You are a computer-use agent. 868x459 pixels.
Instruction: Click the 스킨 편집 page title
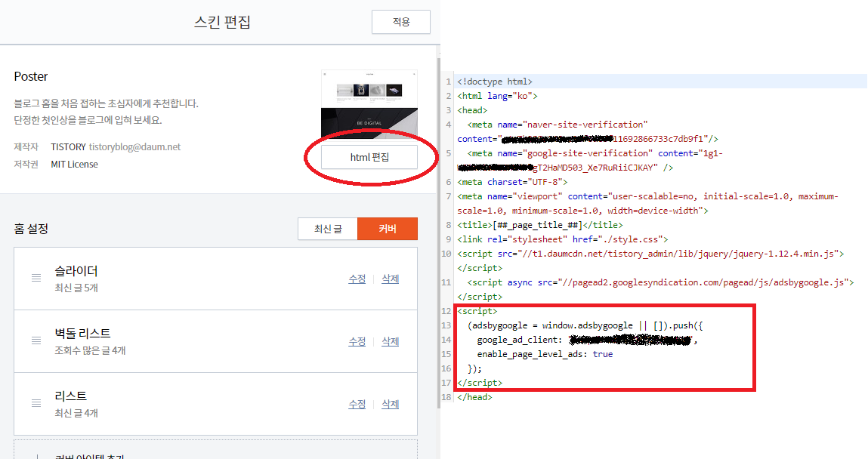pyautogui.click(x=222, y=22)
